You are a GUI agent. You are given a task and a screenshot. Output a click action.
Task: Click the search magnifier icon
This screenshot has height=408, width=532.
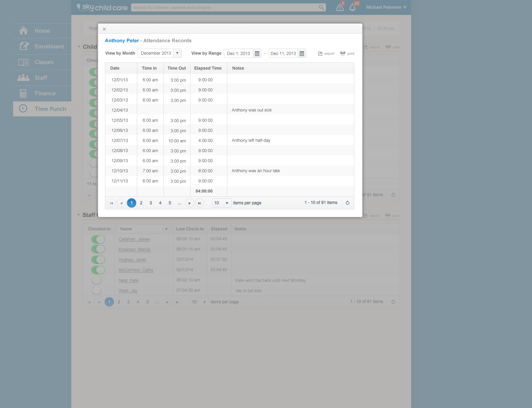coord(321,7)
